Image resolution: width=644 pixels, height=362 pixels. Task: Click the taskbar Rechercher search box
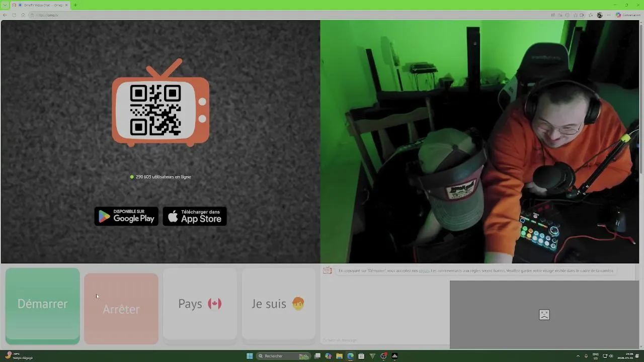click(x=283, y=356)
